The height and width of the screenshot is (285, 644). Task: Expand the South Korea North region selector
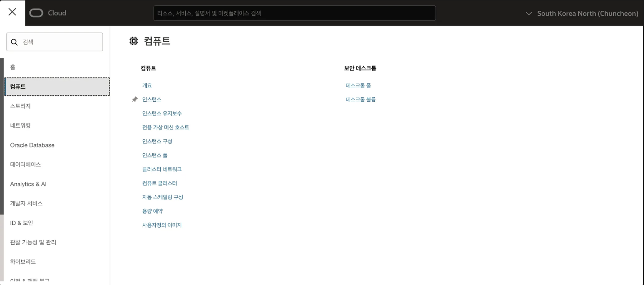(x=582, y=13)
